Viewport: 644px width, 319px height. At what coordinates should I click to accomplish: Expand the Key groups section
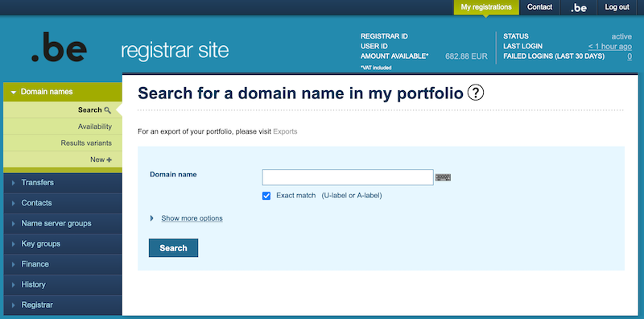[x=63, y=244]
